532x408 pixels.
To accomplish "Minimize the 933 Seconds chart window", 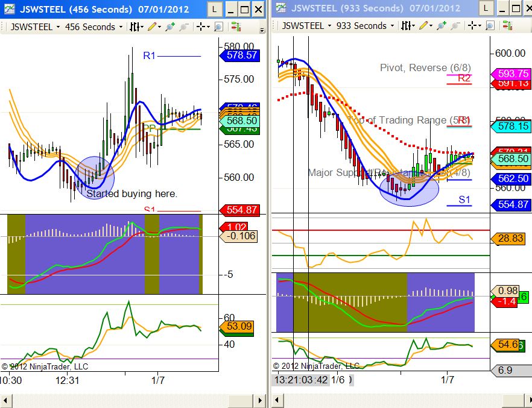I will tap(502, 8).
